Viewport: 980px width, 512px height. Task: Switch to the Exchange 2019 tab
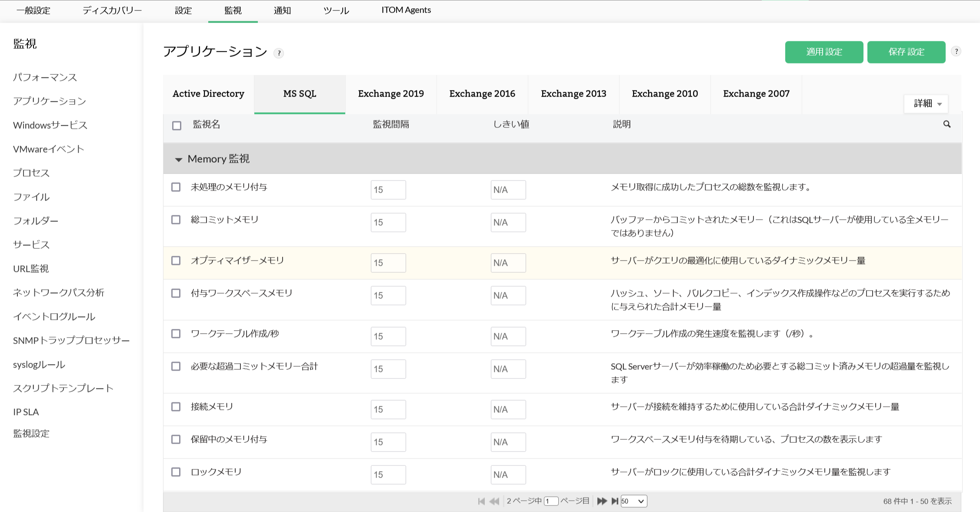(390, 94)
